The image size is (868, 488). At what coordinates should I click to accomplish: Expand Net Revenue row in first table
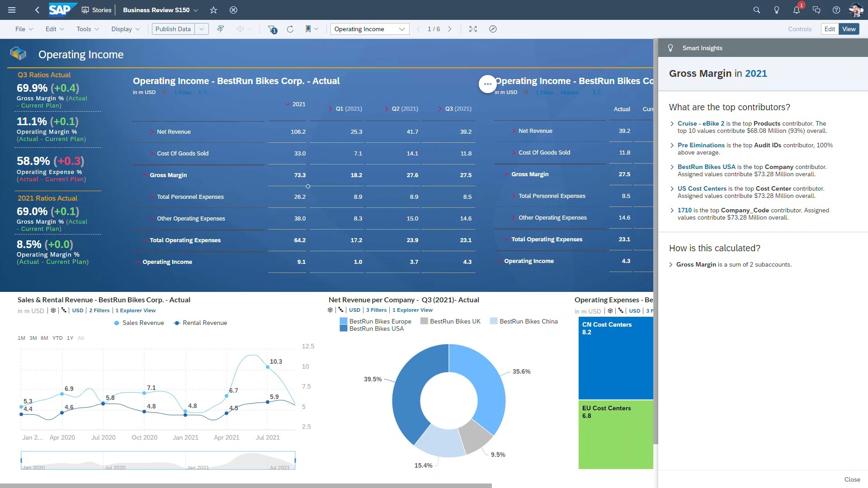[152, 132]
